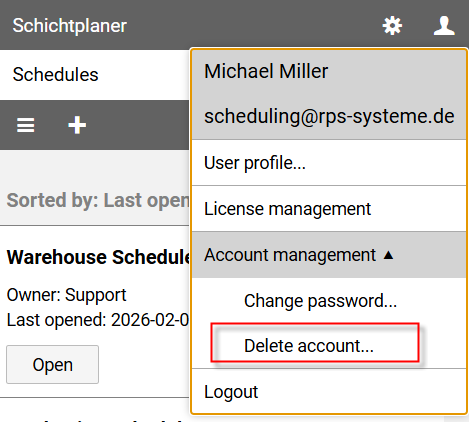This screenshot has width=469, height=422.
Task: Click Logout in user menu
Action: click(x=329, y=392)
